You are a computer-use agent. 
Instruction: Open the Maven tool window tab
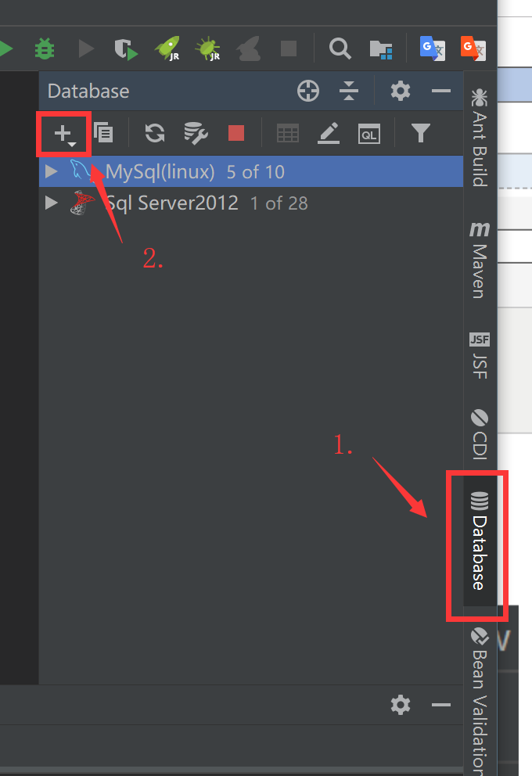click(x=480, y=260)
